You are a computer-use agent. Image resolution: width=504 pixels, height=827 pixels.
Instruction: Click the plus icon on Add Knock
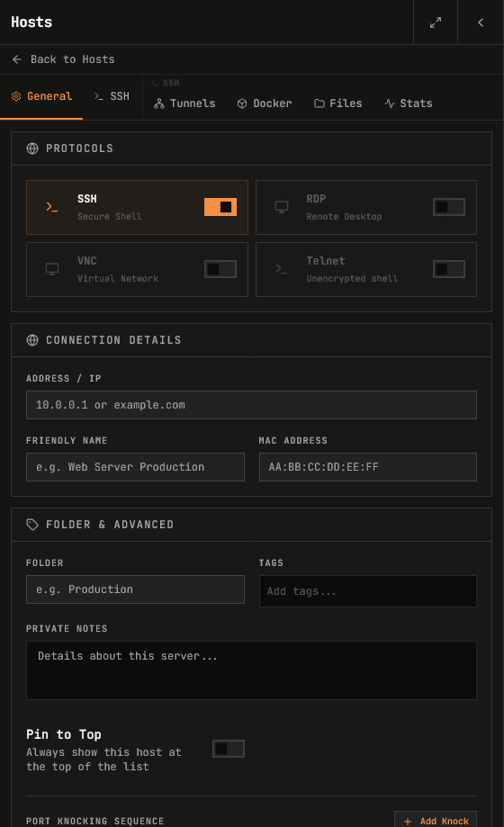point(408,822)
